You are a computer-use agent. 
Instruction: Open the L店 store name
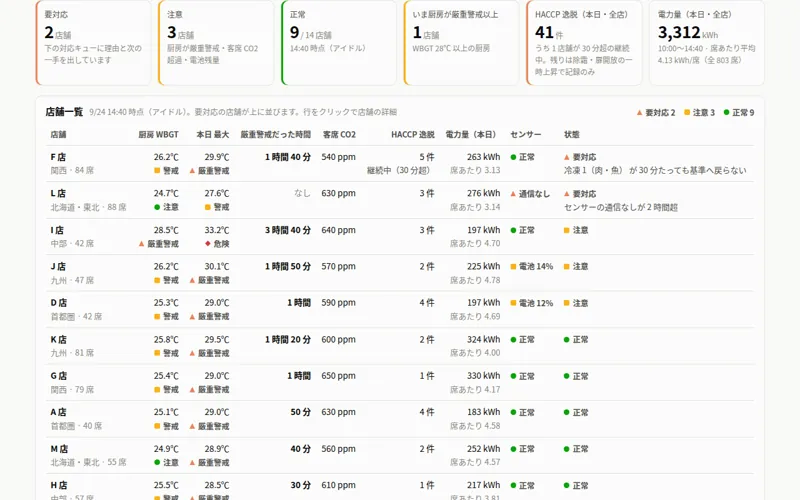pos(58,193)
